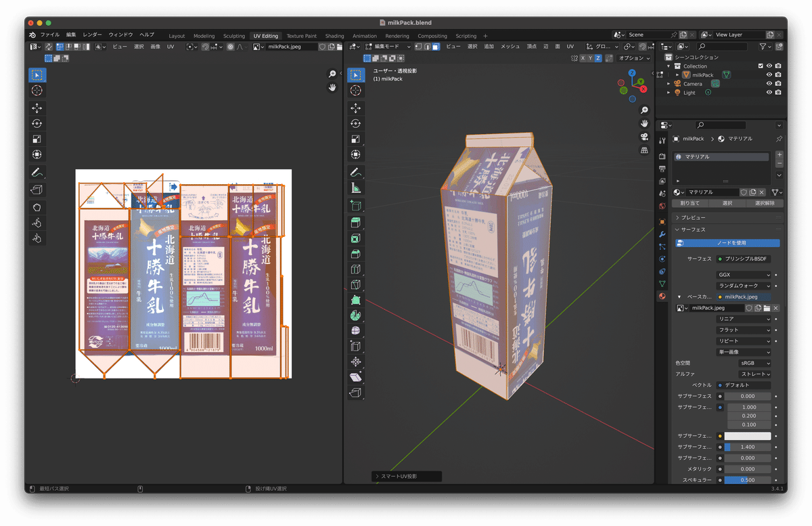Toggle visibility eye for Camera object
The width and height of the screenshot is (812, 526).
point(769,84)
